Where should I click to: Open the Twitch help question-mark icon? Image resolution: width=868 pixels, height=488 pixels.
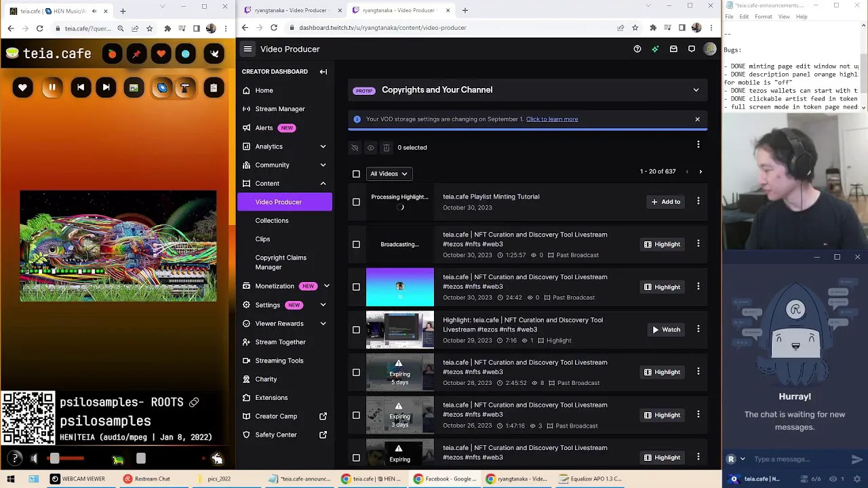coord(637,49)
